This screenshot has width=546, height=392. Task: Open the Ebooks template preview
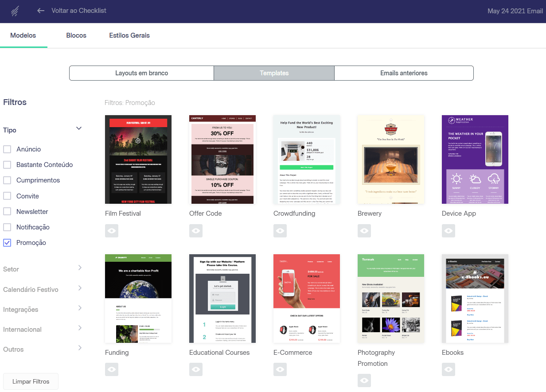448,369
